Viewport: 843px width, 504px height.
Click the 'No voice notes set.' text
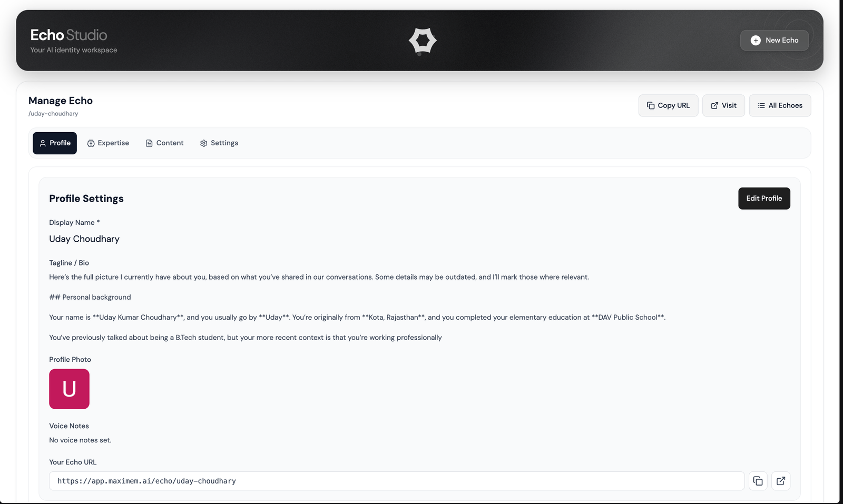point(80,440)
